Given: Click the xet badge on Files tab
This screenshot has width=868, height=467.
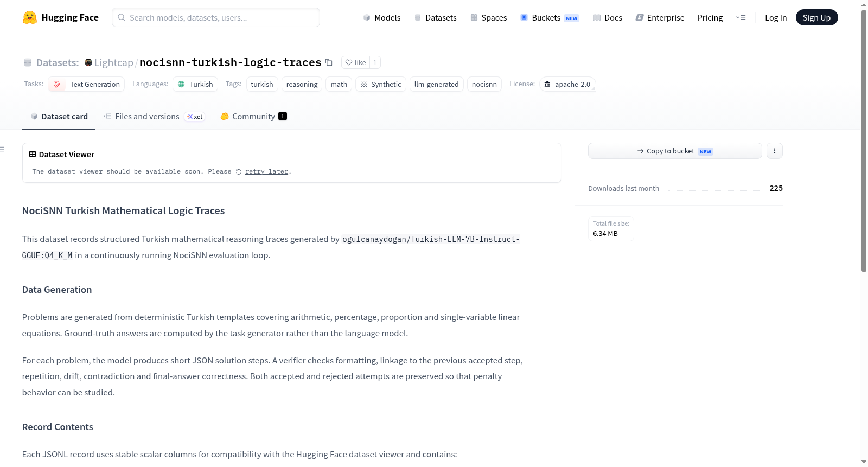Looking at the screenshot, I should pos(195,117).
